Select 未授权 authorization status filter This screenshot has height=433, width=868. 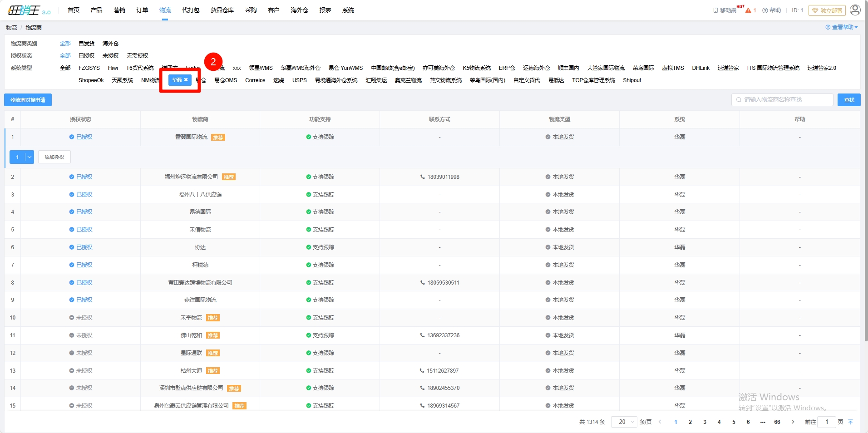click(x=110, y=56)
